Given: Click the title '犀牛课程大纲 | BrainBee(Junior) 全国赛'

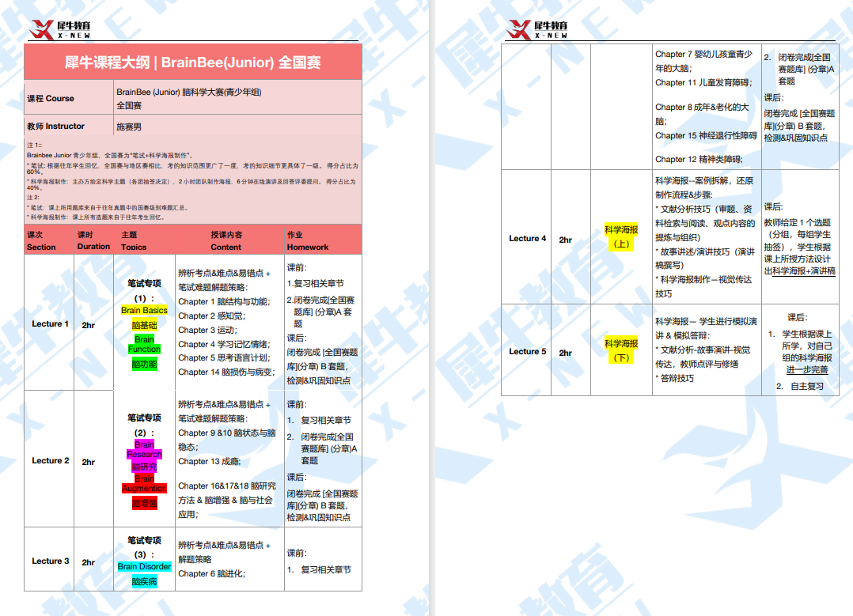Looking at the screenshot, I should tap(192, 62).
